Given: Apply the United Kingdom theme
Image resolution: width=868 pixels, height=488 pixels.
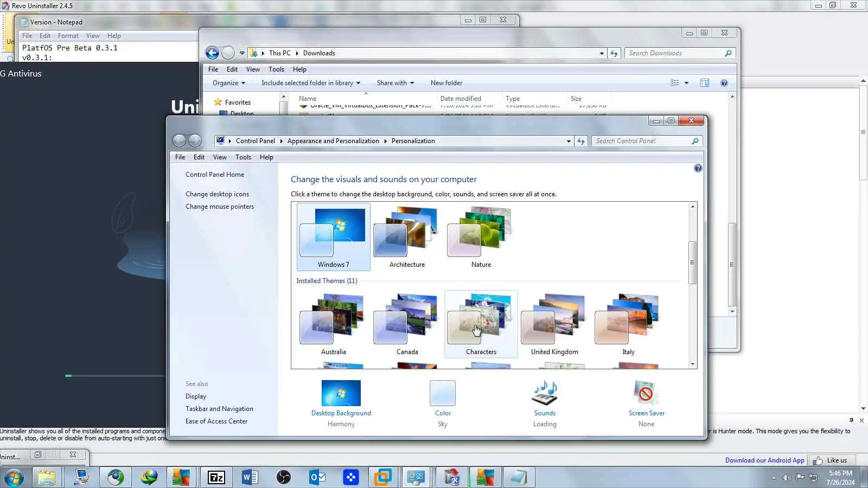Looking at the screenshot, I should (554, 324).
